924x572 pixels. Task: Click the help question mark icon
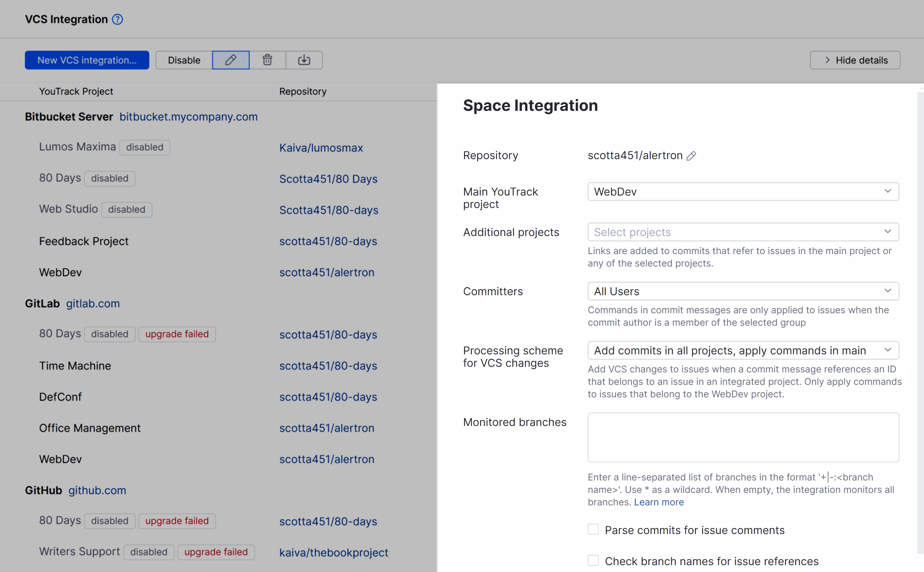point(117,19)
